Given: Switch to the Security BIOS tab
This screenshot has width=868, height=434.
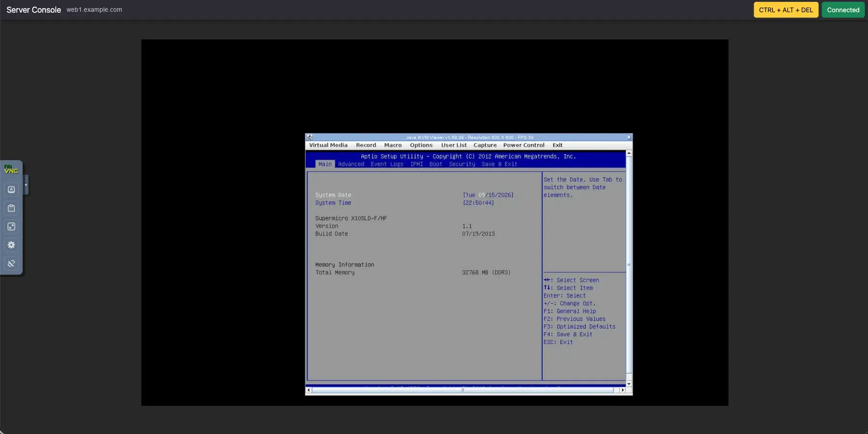Looking at the screenshot, I should pos(462,164).
